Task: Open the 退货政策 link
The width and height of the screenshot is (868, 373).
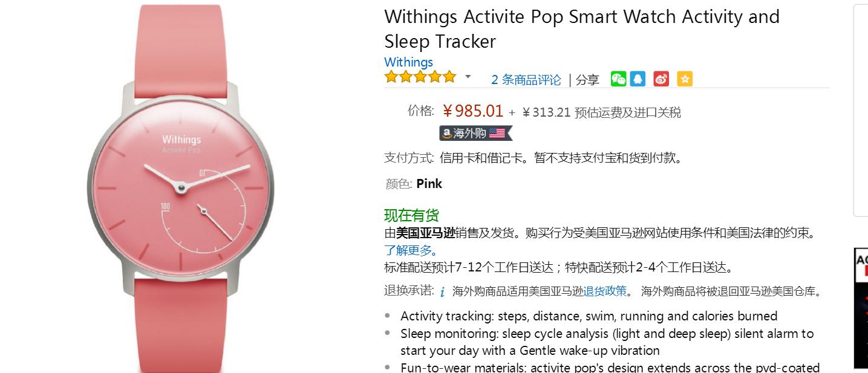Action: click(604, 291)
